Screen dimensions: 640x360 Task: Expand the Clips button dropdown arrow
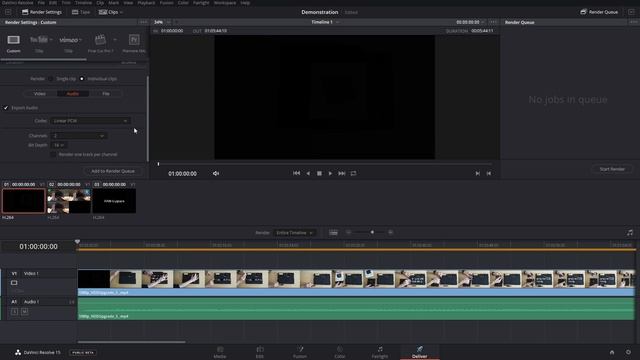(x=121, y=13)
